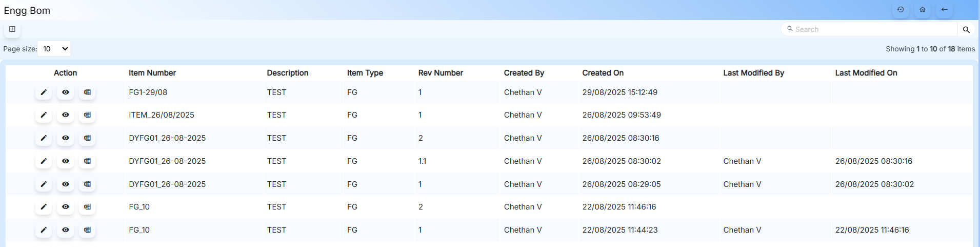Sort by the Item Number column header
Viewport: 980px width, 247px height.
coord(152,73)
